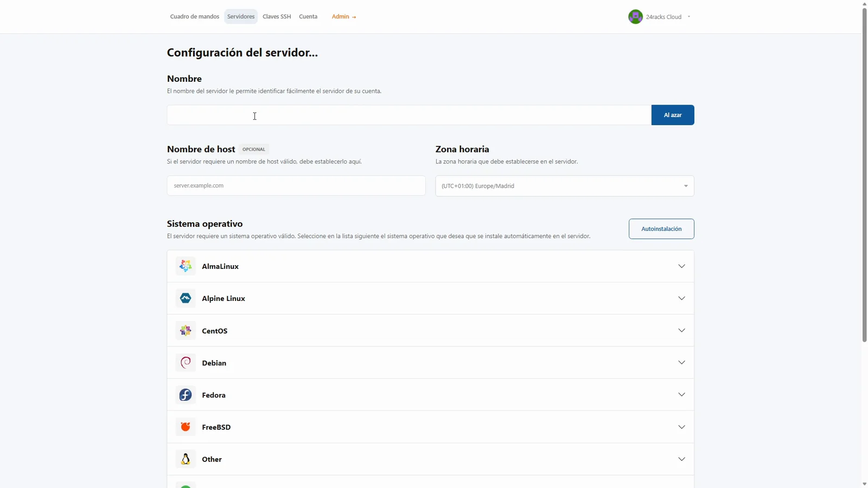The image size is (868, 488).
Task: Click the scrollbar down arrow
Action: (x=865, y=484)
